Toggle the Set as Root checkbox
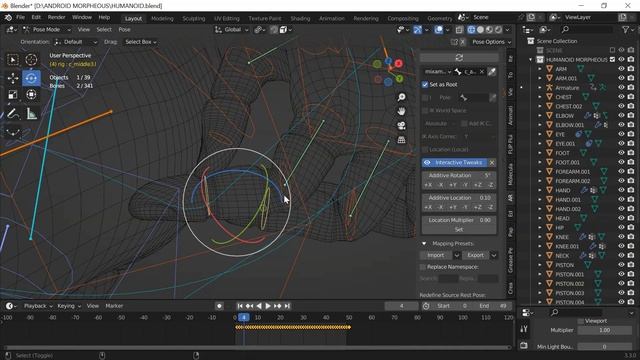 (425, 84)
